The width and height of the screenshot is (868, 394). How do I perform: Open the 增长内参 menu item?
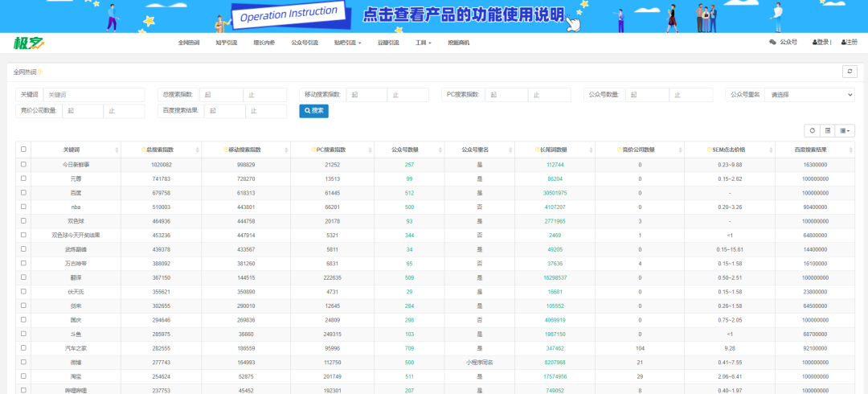tap(264, 43)
